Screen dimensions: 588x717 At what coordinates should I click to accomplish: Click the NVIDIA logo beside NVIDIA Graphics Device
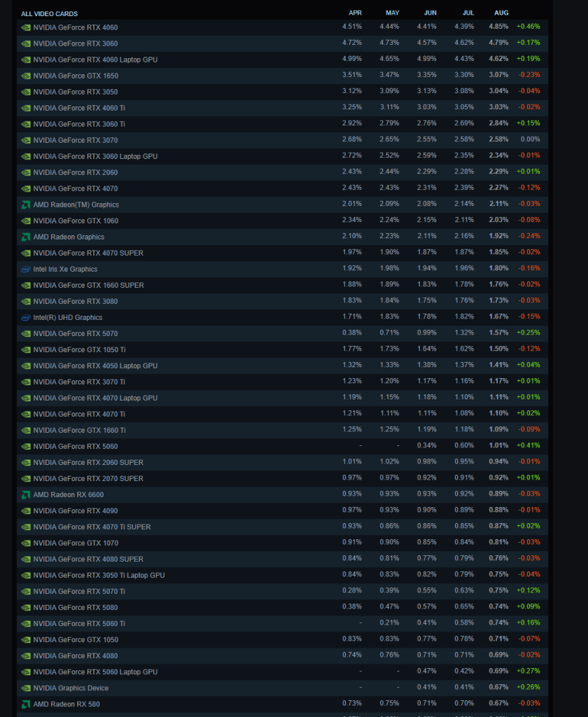(26, 688)
